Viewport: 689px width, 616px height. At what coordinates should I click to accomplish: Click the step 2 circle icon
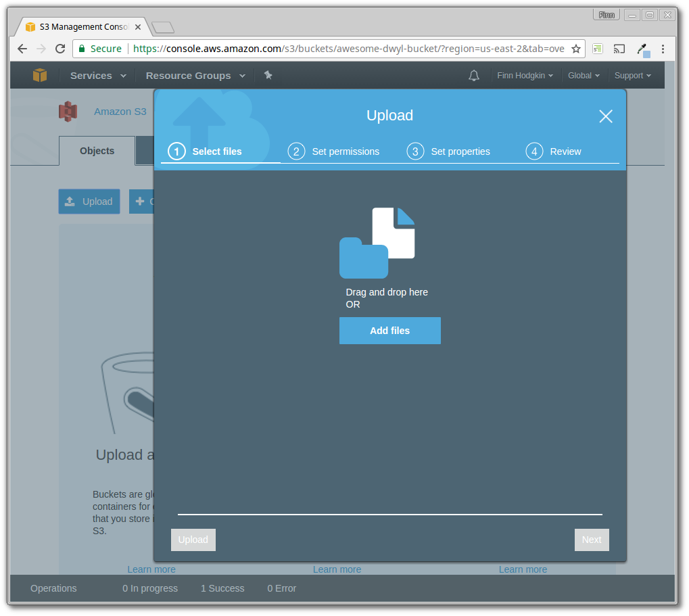[x=296, y=151]
